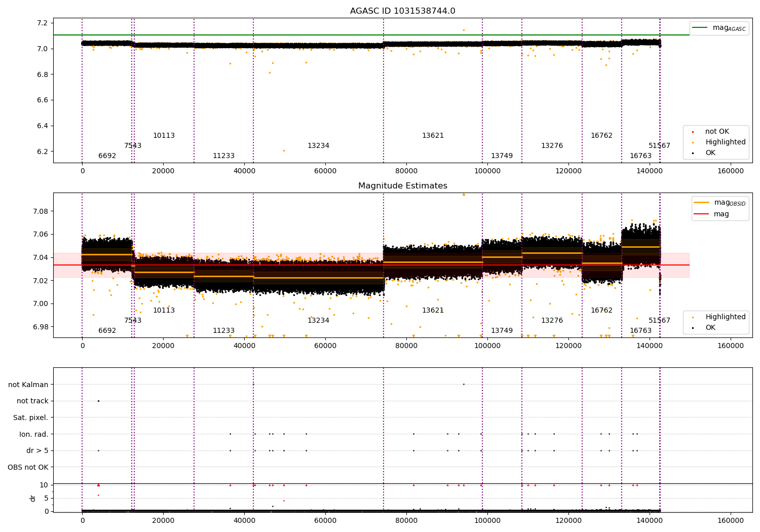
Task: Click OBSID label 6692 in top plot
Action: point(107,156)
